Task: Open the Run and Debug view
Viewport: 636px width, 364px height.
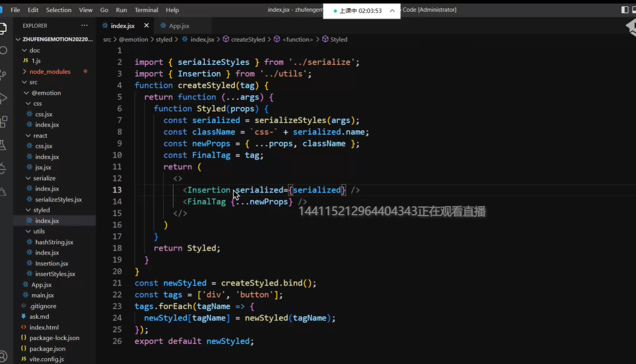Action: click(x=3, y=98)
